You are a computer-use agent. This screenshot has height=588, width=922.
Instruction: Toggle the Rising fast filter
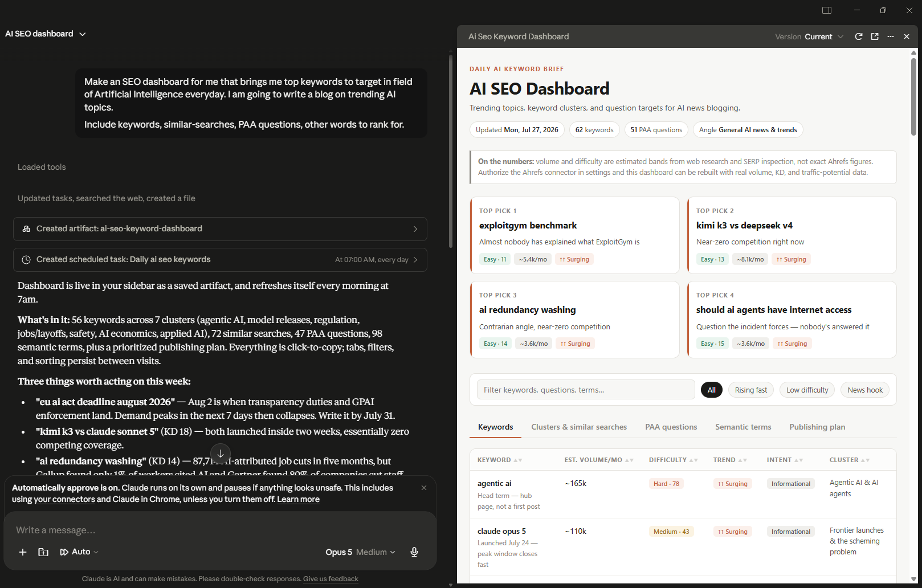coord(751,390)
